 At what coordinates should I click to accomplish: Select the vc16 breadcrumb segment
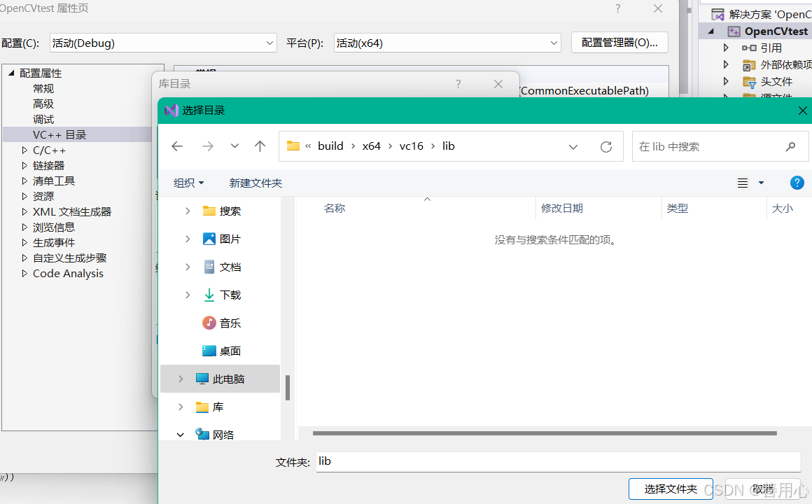(411, 146)
